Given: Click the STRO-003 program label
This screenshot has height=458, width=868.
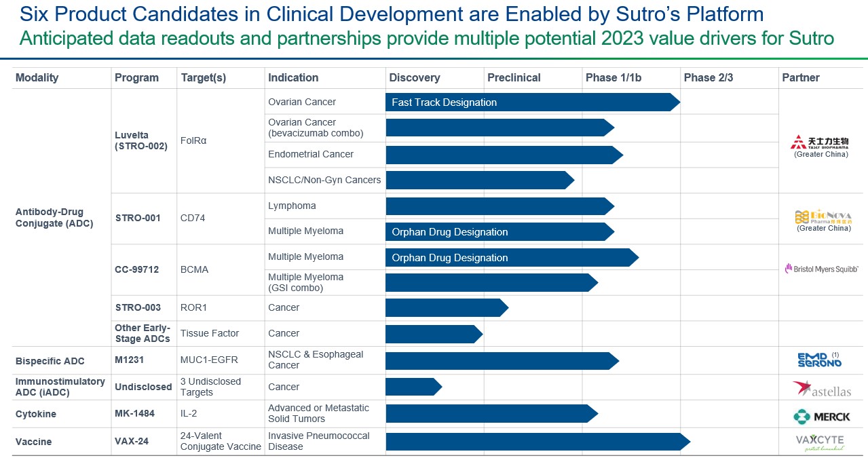Looking at the screenshot, I should pyautogui.click(x=138, y=307).
